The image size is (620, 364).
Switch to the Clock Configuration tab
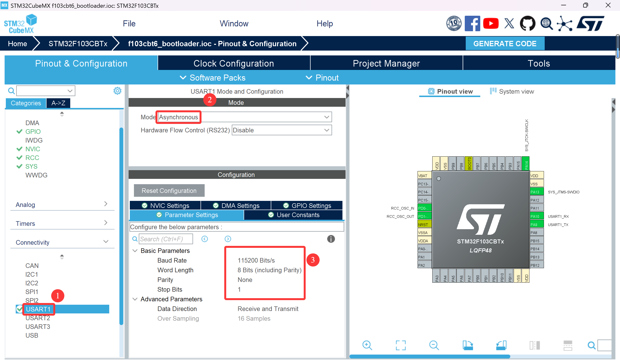click(233, 63)
